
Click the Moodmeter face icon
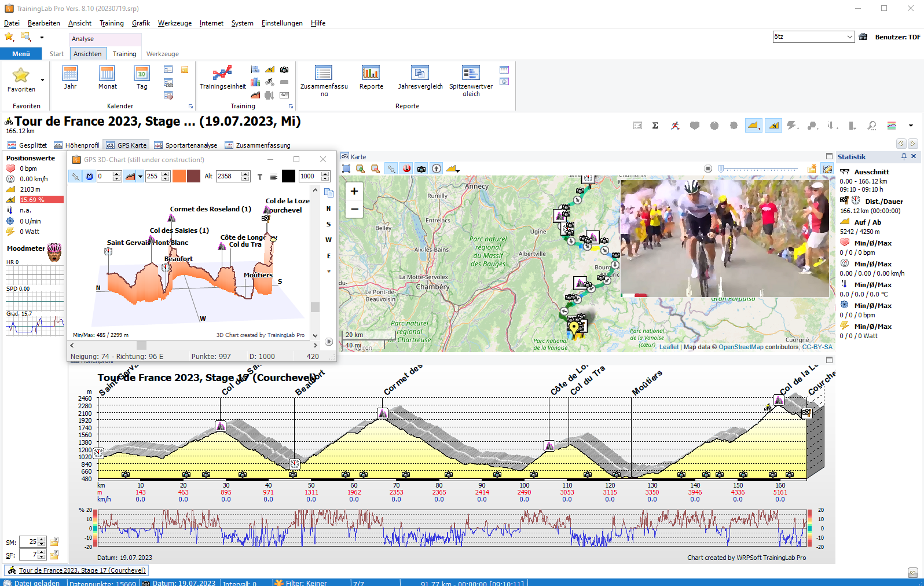[54, 252]
